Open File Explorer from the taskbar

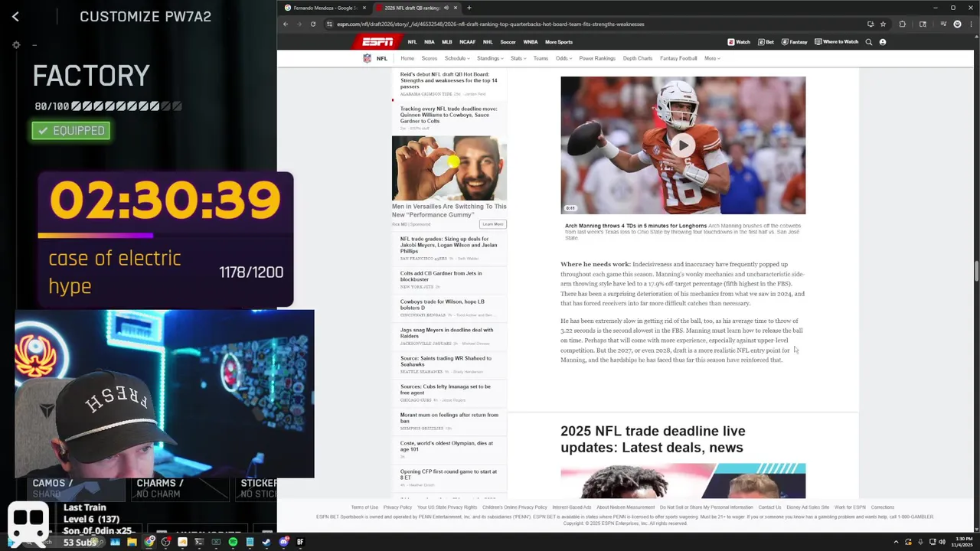click(x=132, y=542)
